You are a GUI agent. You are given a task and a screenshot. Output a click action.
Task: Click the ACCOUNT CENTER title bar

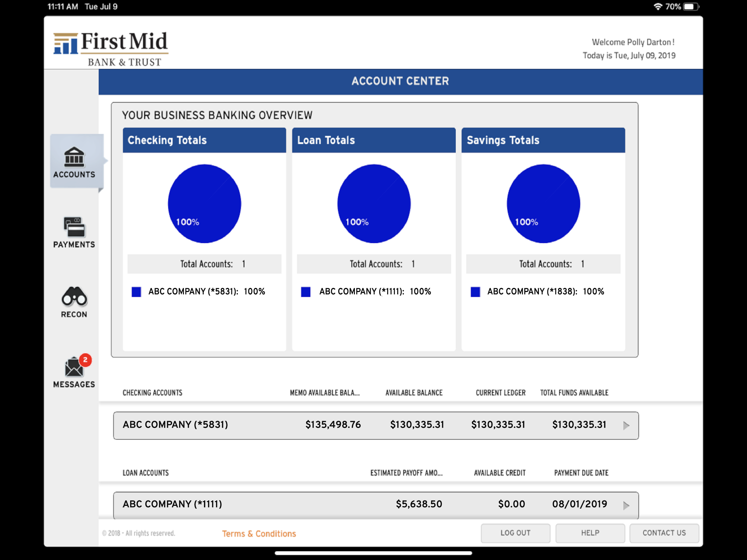[x=401, y=81]
